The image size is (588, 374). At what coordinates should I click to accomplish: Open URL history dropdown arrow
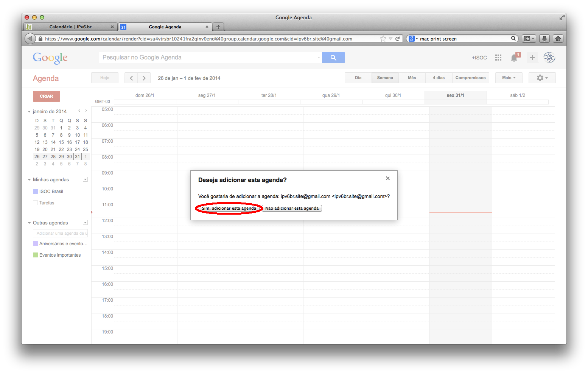(x=390, y=39)
